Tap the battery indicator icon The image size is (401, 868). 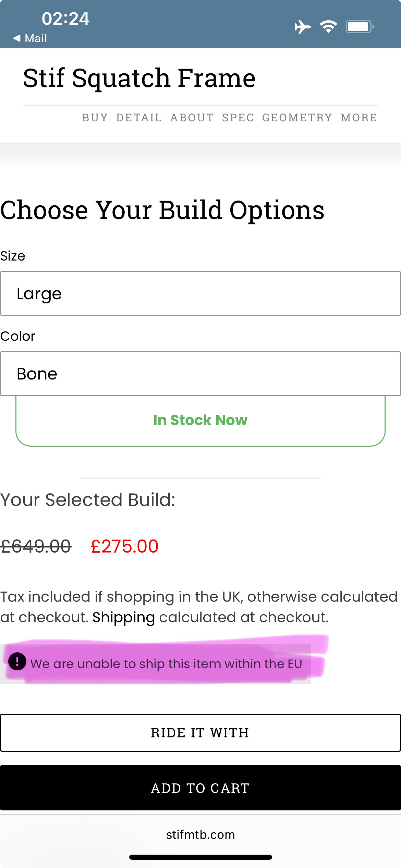coord(359,27)
